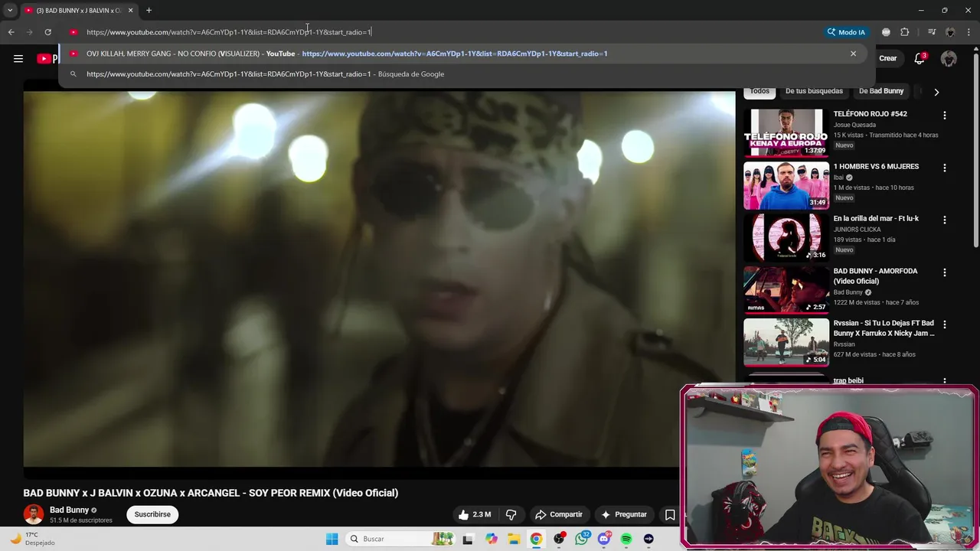
Task: Open Spotify from the taskbar
Action: (626, 539)
